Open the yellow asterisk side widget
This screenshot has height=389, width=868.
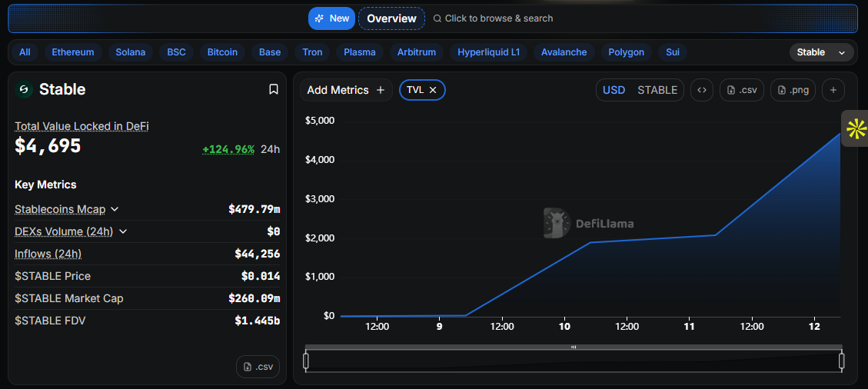click(856, 128)
